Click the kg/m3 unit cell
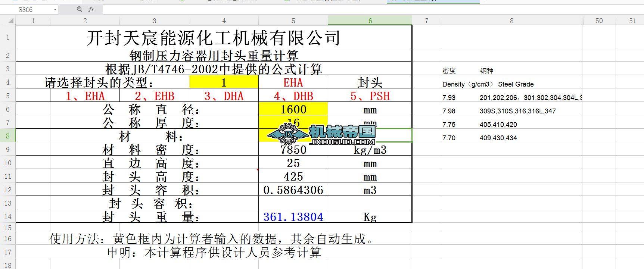This screenshot has height=269, width=644. [370, 149]
